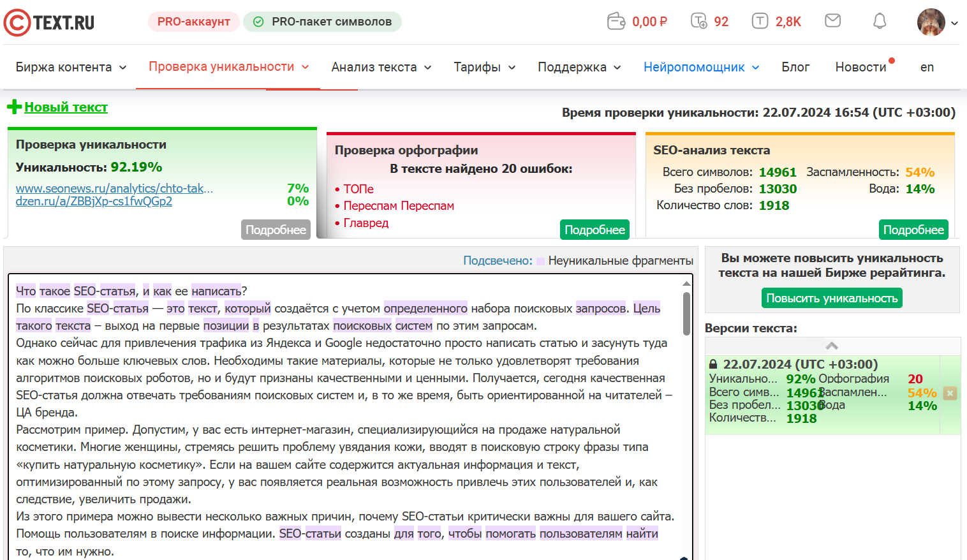Expand the Анализ текста menu

[381, 67]
